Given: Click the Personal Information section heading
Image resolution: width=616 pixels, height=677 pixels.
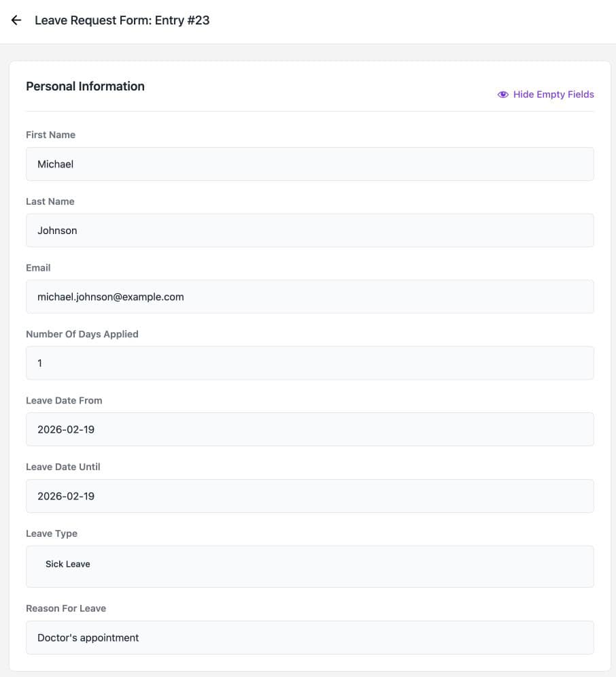Looking at the screenshot, I should [x=86, y=86].
